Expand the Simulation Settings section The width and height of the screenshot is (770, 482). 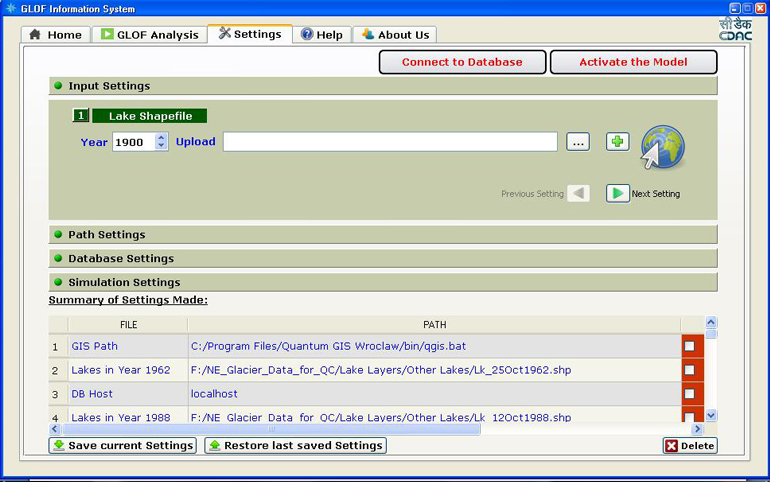[124, 283]
